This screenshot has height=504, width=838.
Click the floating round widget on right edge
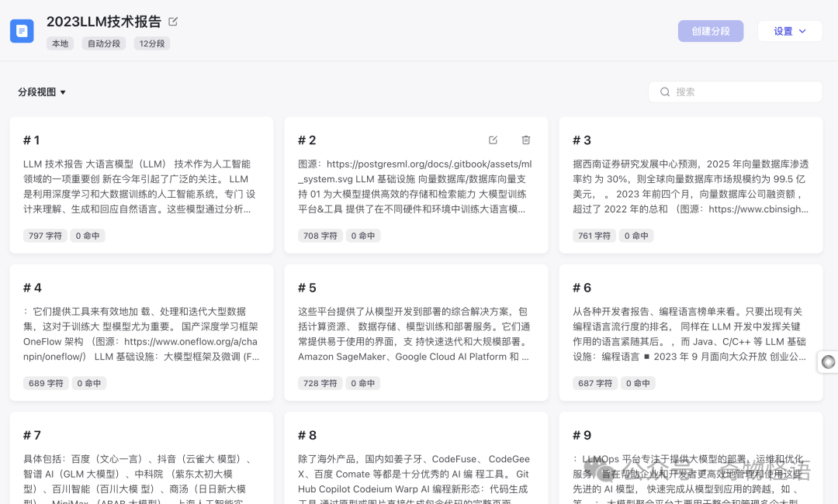tap(828, 362)
